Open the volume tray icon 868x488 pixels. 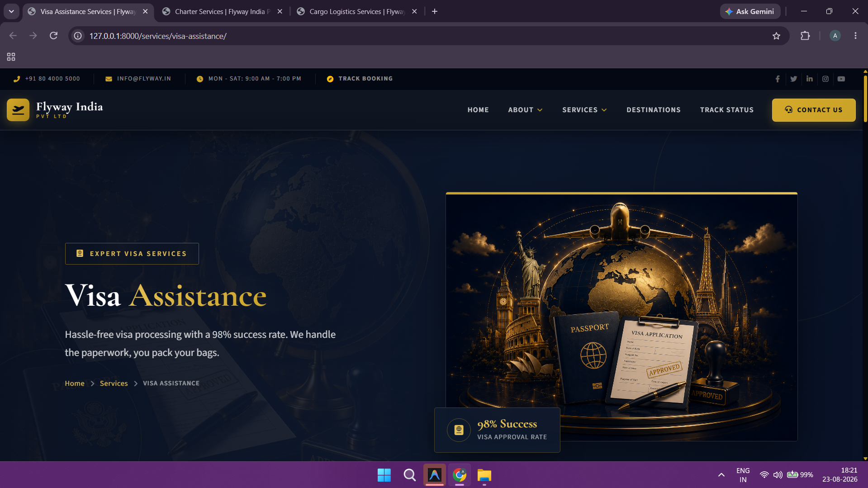pos(778,475)
